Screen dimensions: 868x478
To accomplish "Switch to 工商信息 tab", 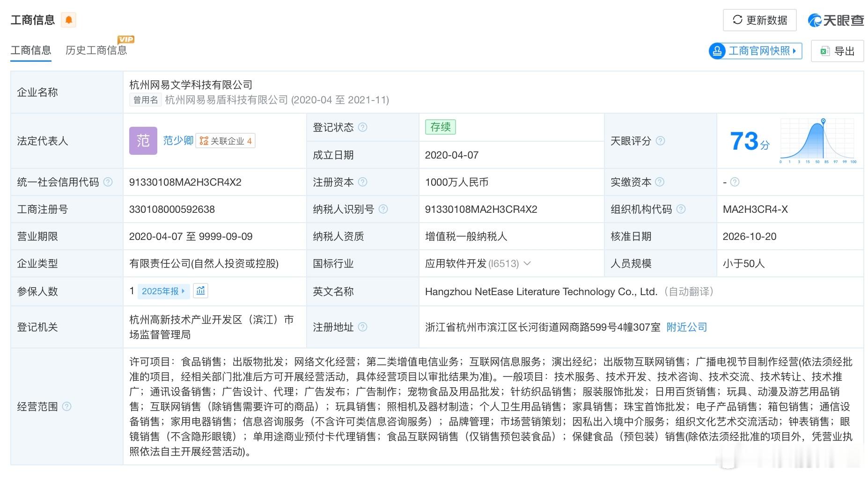I will tap(31, 50).
